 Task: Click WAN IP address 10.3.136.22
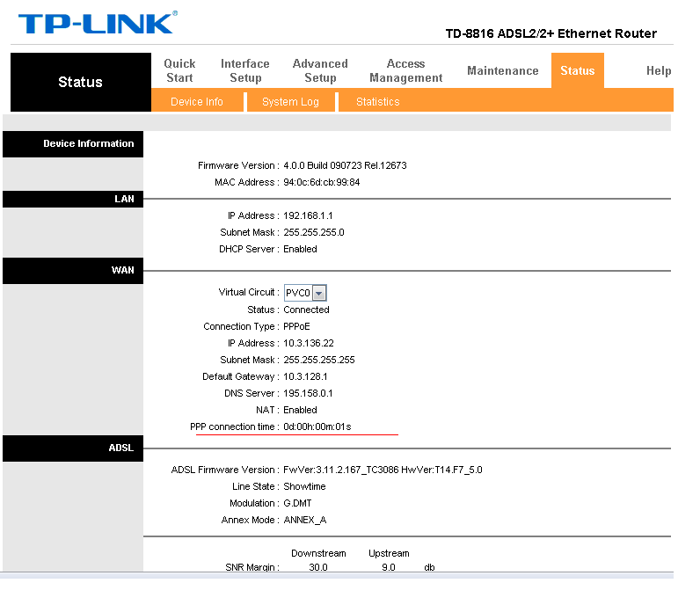(309, 343)
